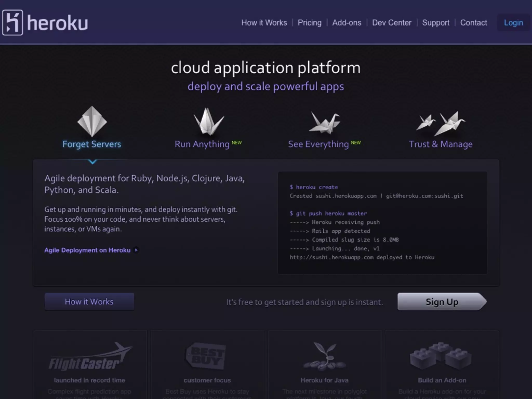This screenshot has height=399, width=532.
Task: Switch to the See Everything tab label
Action: pos(318,144)
